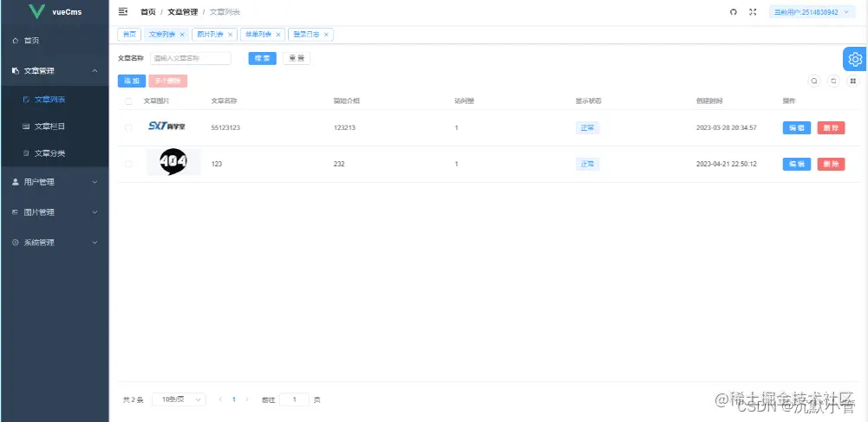Click the 重置 button

[297, 58]
